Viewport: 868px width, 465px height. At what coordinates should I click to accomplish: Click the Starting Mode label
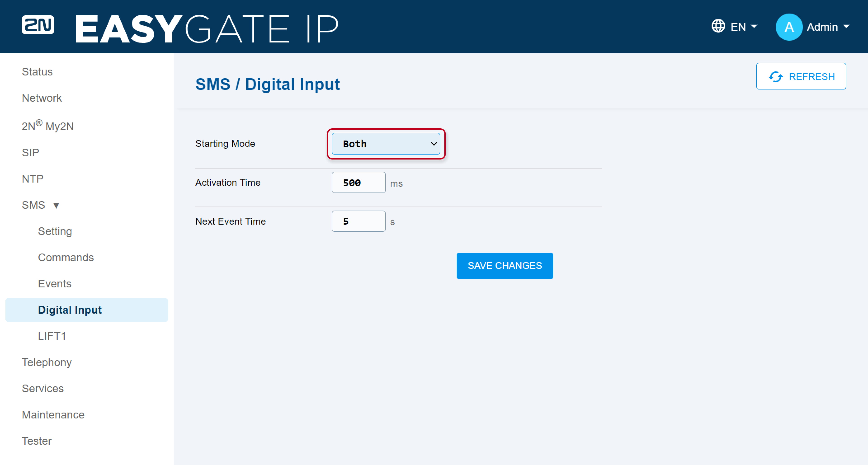(225, 143)
